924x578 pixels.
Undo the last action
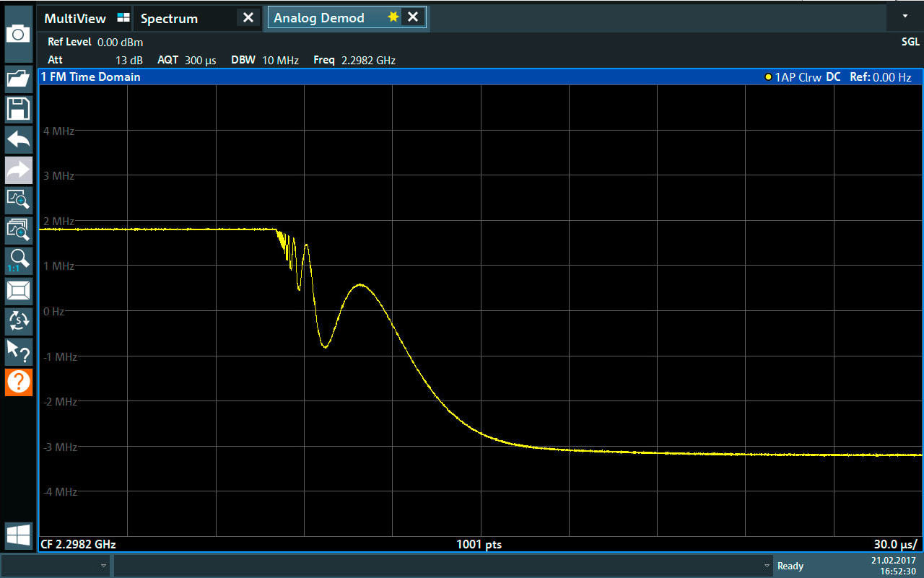point(18,139)
